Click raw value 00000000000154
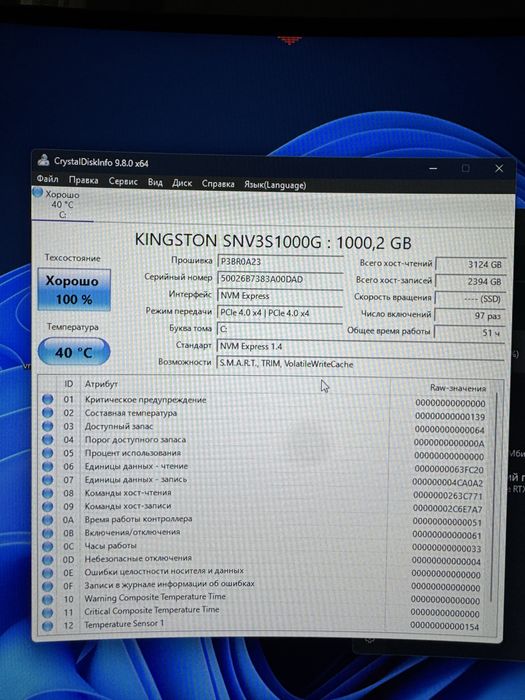525x700 pixels. click(445, 626)
